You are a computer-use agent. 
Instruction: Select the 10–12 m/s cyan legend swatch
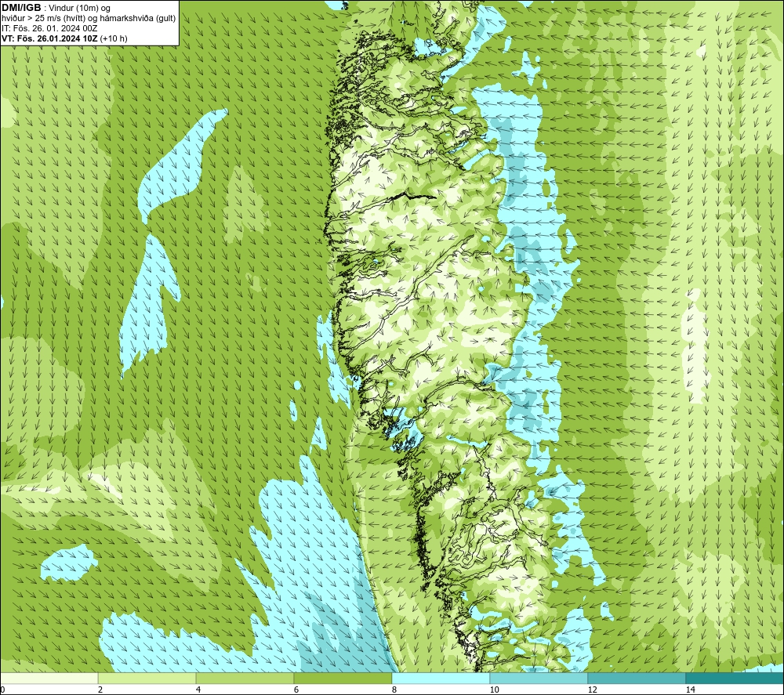coord(539,679)
